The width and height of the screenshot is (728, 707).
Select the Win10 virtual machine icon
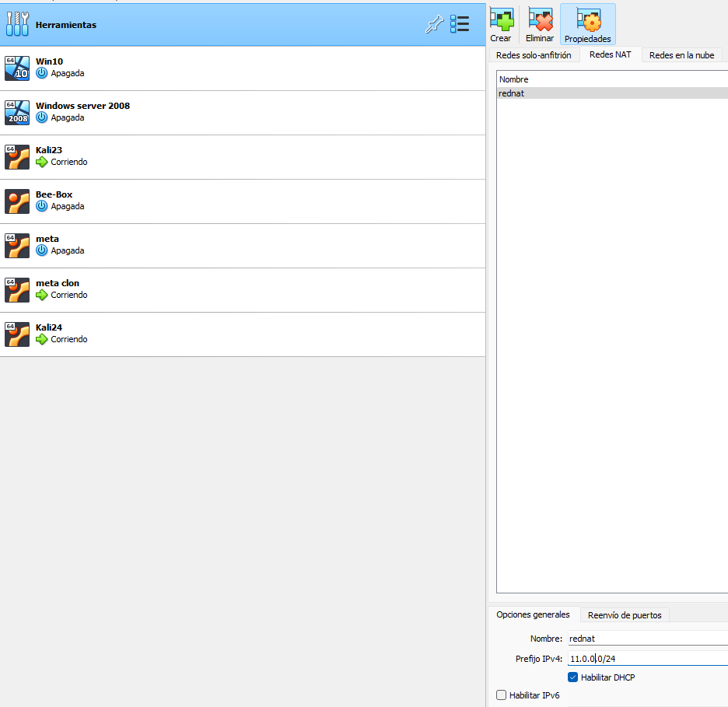point(17,68)
